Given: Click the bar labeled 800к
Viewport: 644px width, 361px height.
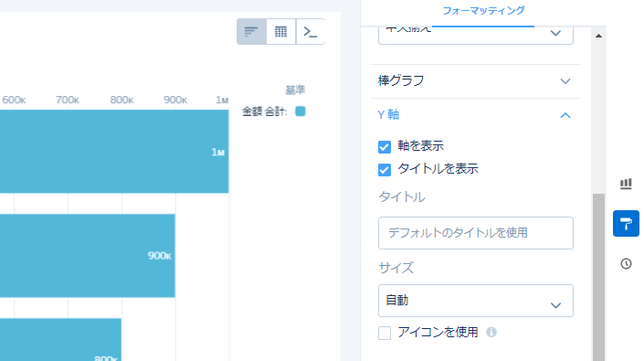Looking at the screenshot, I should [x=61, y=340].
